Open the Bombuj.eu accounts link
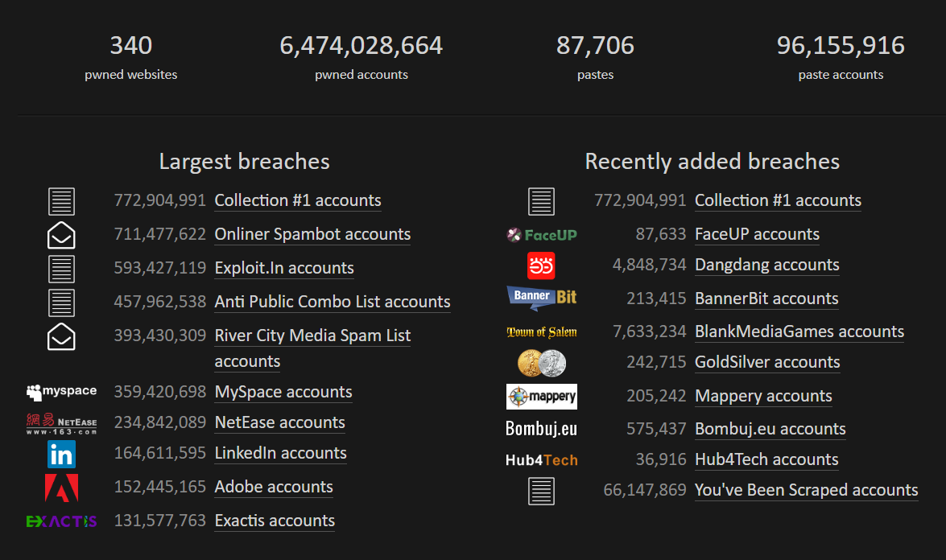The image size is (946, 560). click(x=770, y=429)
